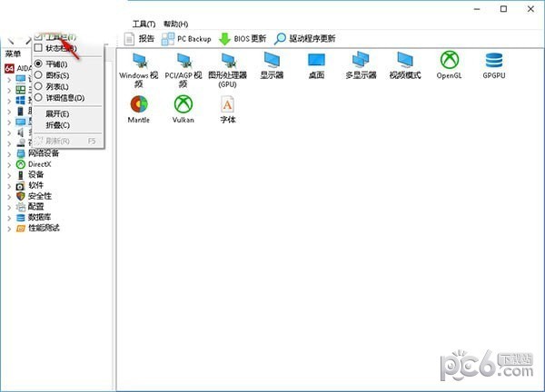Open the 显示器 monitor icon
545x392 pixels.
coord(272,65)
